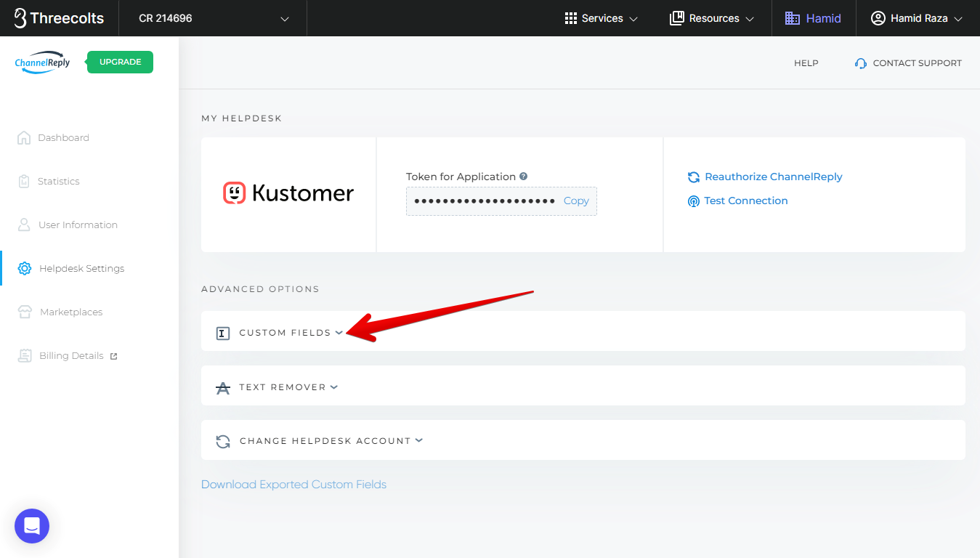Screen dimensions: 980x558
Task: Open Marketplaces in sidebar
Action: tap(71, 312)
